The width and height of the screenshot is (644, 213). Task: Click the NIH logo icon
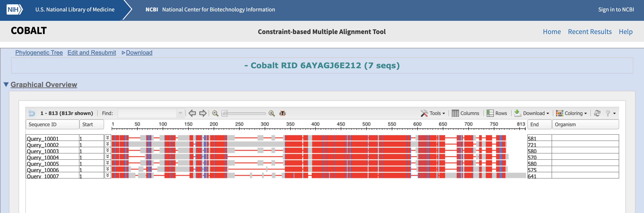pyautogui.click(x=15, y=9)
